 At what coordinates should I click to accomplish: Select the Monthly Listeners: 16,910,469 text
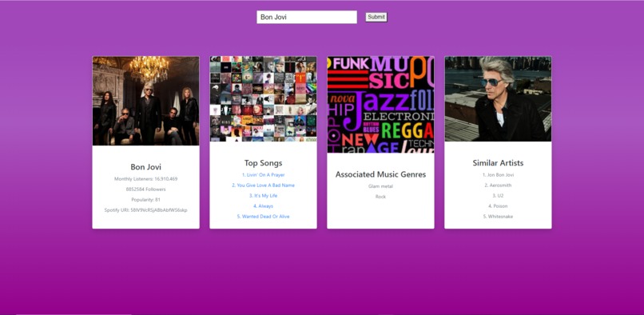(x=145, y=179)
